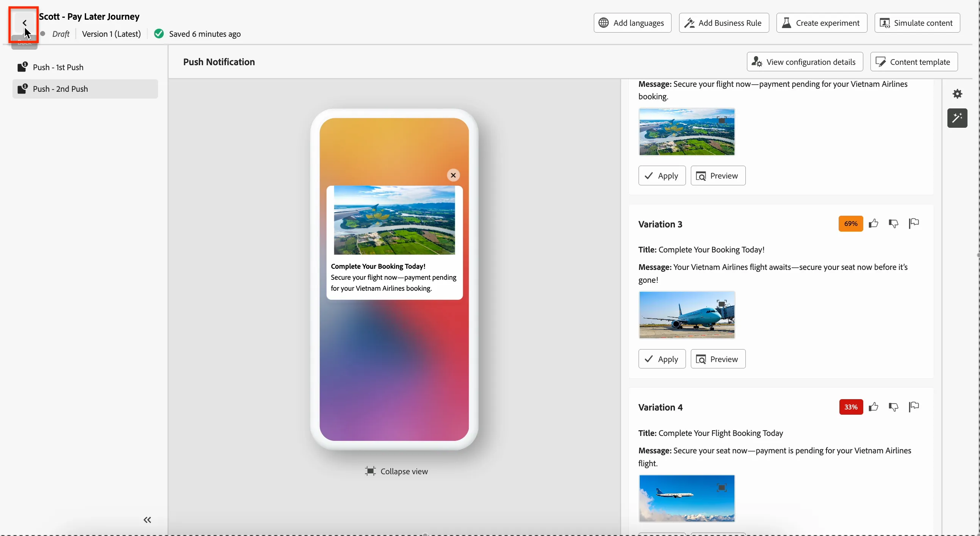Viewport: 980px width, 536px height.
Task: Open Content template
Action: click(914, 62)
